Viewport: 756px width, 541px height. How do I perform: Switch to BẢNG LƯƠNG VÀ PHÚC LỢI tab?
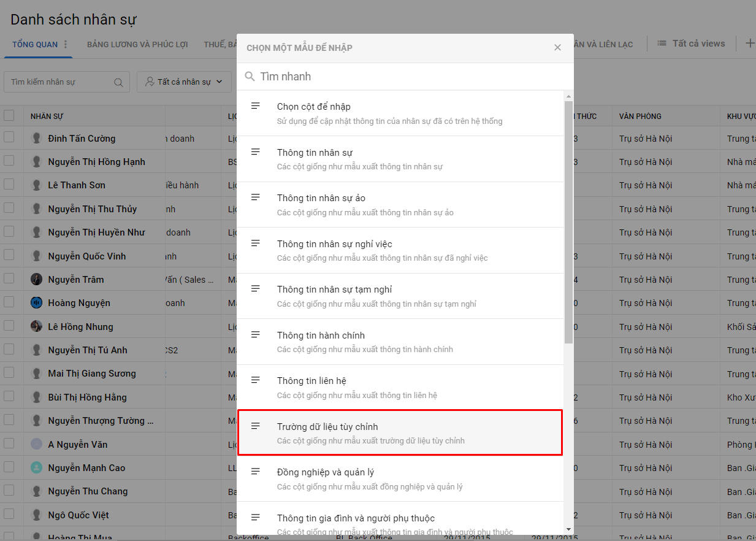point(138,44)
